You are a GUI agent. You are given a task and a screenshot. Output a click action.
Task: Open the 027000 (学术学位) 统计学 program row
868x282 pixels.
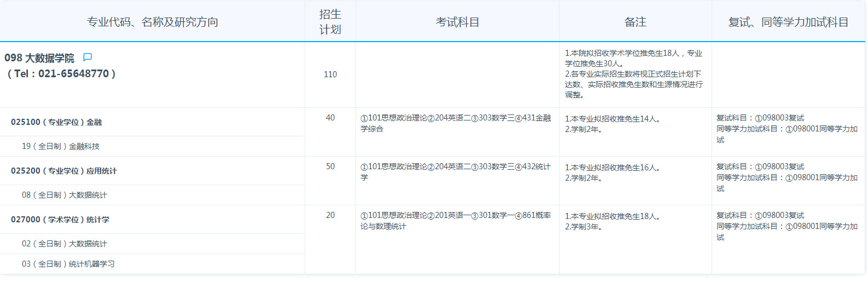click(x=60, y=220)
